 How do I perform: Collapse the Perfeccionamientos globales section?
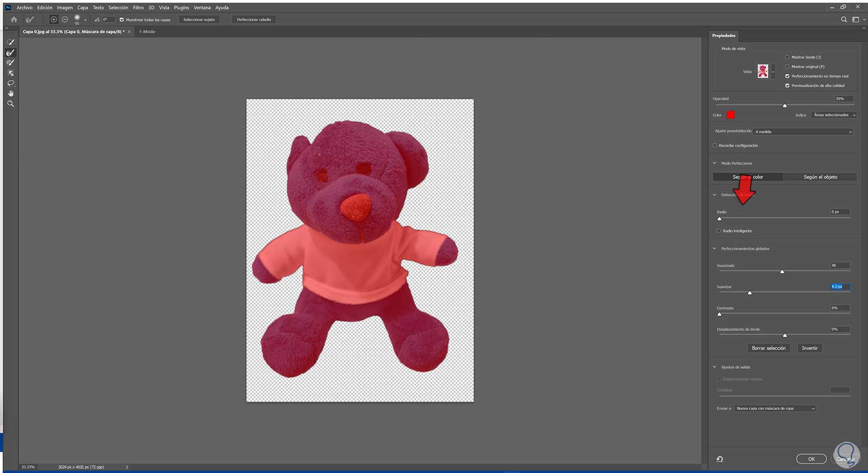point(714,248)
